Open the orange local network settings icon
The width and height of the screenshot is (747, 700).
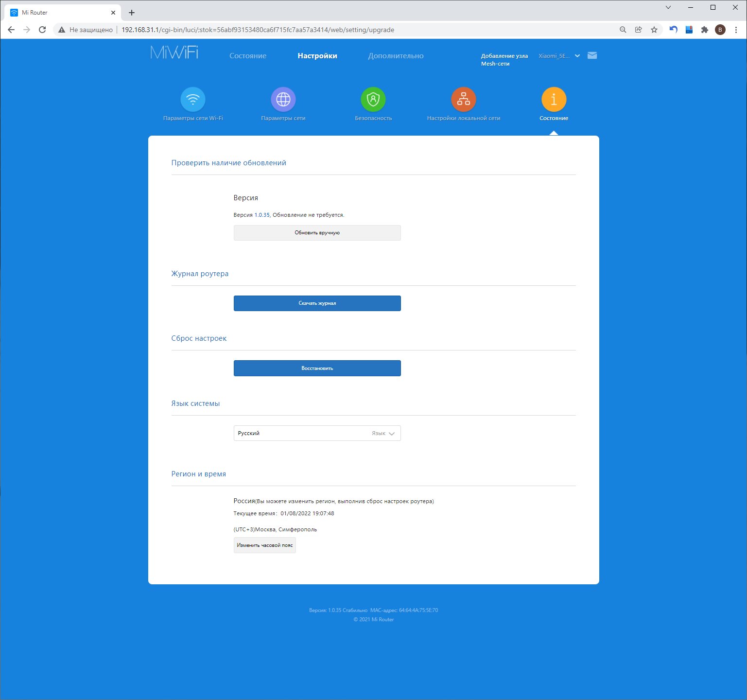coord(464,99)
